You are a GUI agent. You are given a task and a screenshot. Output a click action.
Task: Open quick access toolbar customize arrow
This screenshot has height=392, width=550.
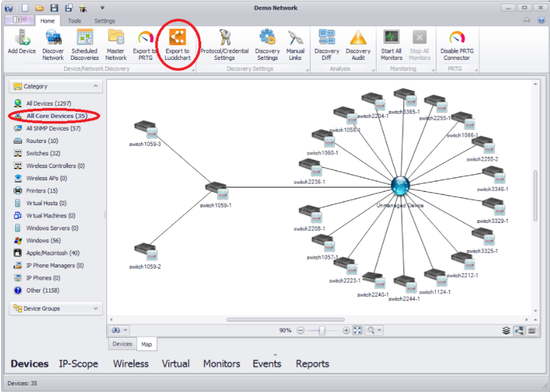(102, 7)
